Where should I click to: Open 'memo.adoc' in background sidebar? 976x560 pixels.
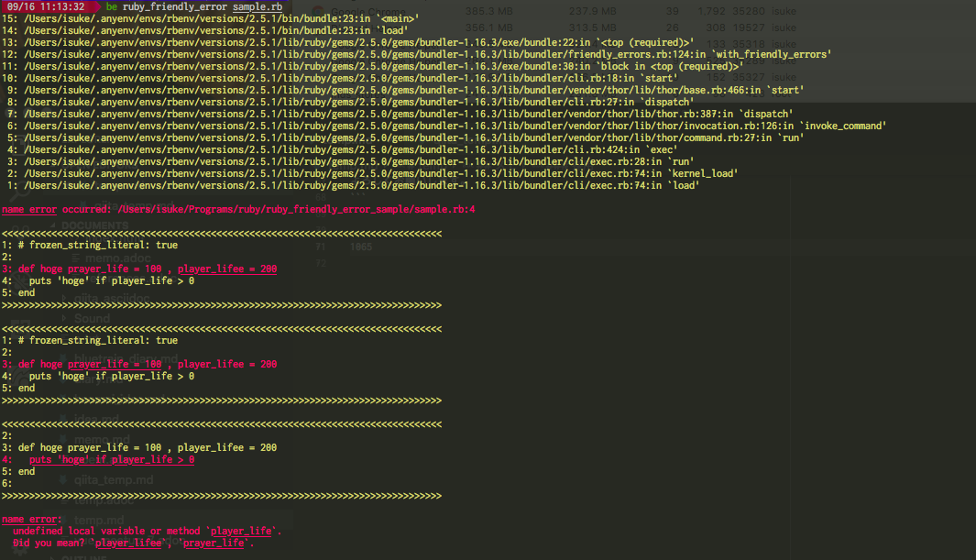pos(117,258)
